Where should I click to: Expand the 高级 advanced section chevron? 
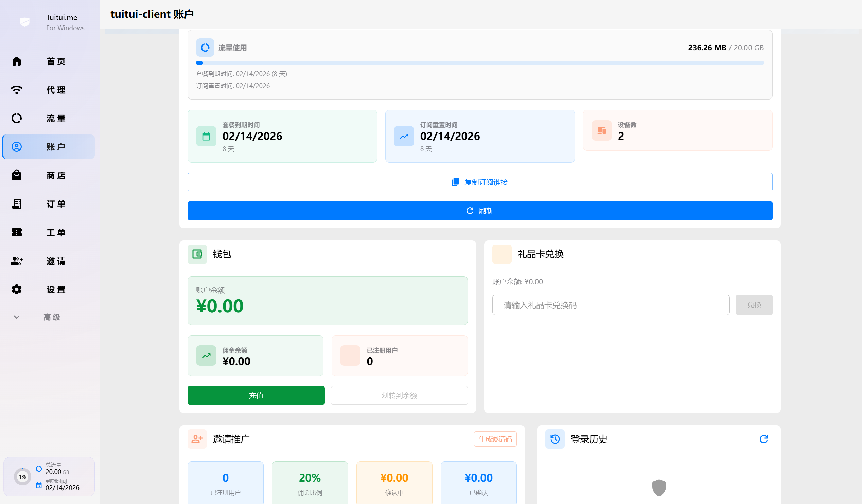click(x=16, y=317)
